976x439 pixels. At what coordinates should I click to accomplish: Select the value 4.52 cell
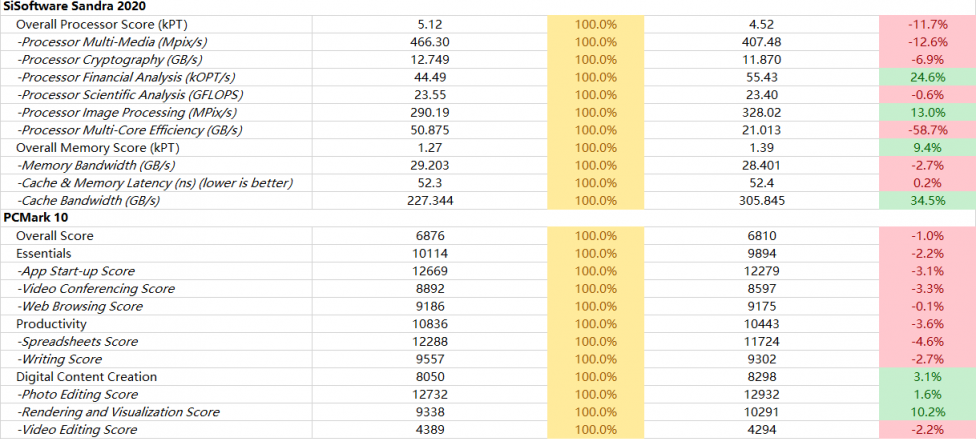point(762,25)
